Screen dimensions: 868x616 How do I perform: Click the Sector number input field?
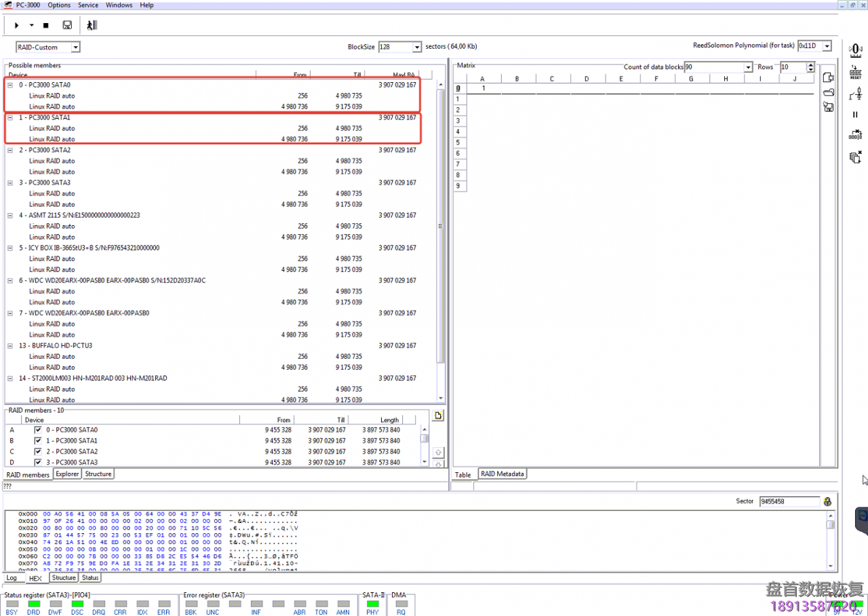click(789, 501)
